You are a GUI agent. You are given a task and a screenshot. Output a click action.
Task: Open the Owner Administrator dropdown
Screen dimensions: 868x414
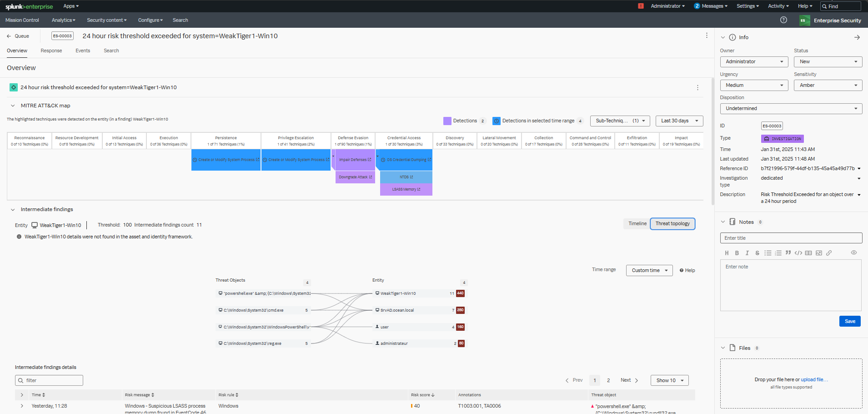coord(754,61)
